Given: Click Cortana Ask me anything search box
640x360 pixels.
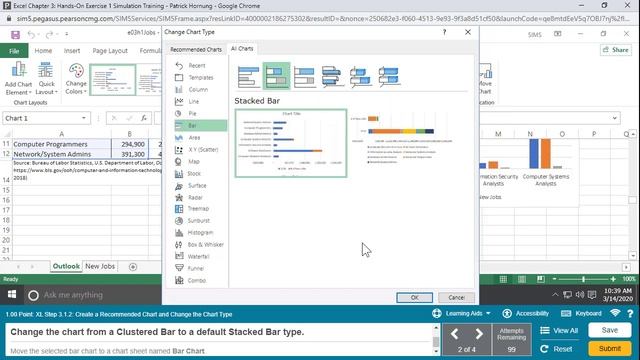Looking at the screenshot, I should pos(93,295).
